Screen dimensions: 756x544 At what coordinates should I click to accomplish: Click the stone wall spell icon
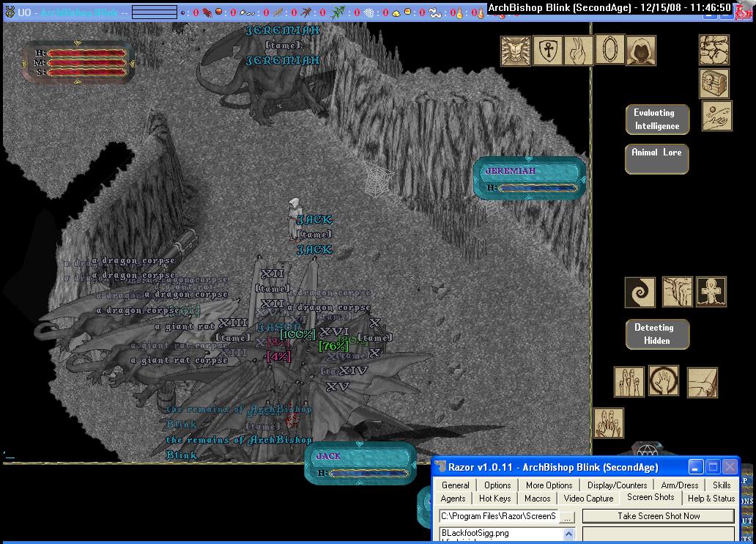(714, 51)
